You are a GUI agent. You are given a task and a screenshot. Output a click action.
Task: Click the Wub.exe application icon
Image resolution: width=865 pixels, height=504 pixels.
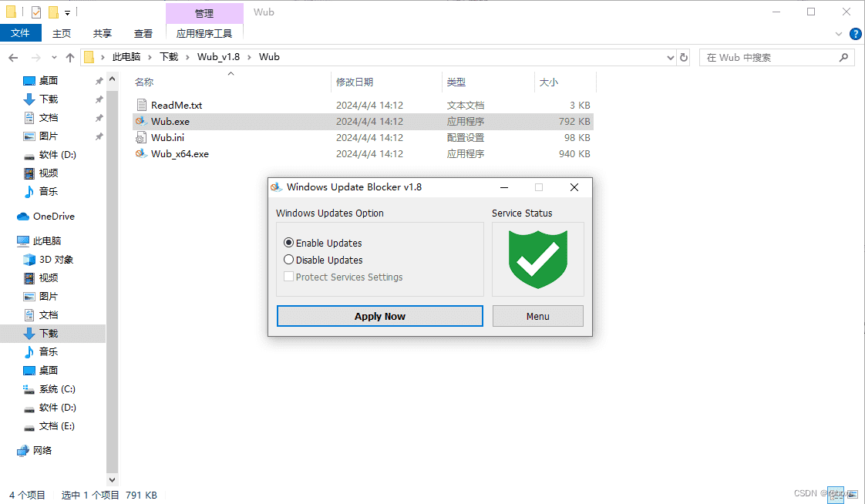point(141,121)
